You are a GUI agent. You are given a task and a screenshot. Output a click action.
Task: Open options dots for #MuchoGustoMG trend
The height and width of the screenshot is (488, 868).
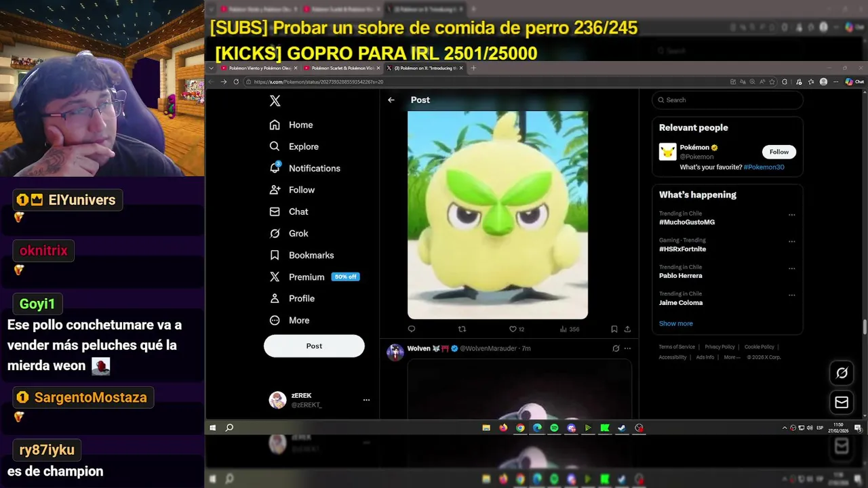click(x=791, y=215)
